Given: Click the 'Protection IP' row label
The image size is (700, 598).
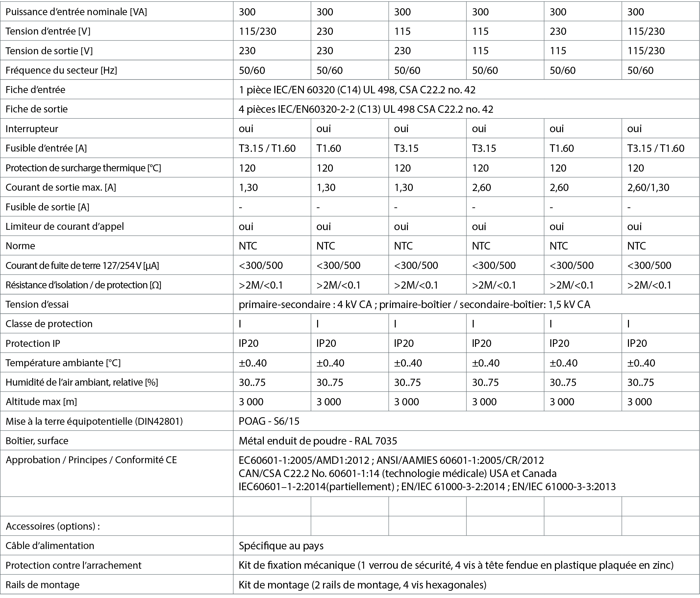Looking at the screenshot, I should 33,344.
